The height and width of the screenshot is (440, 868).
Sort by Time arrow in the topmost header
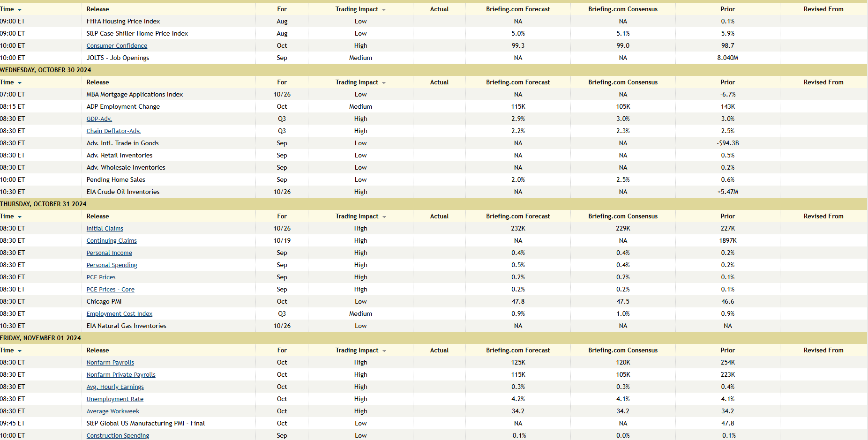[x=20, y=10]
